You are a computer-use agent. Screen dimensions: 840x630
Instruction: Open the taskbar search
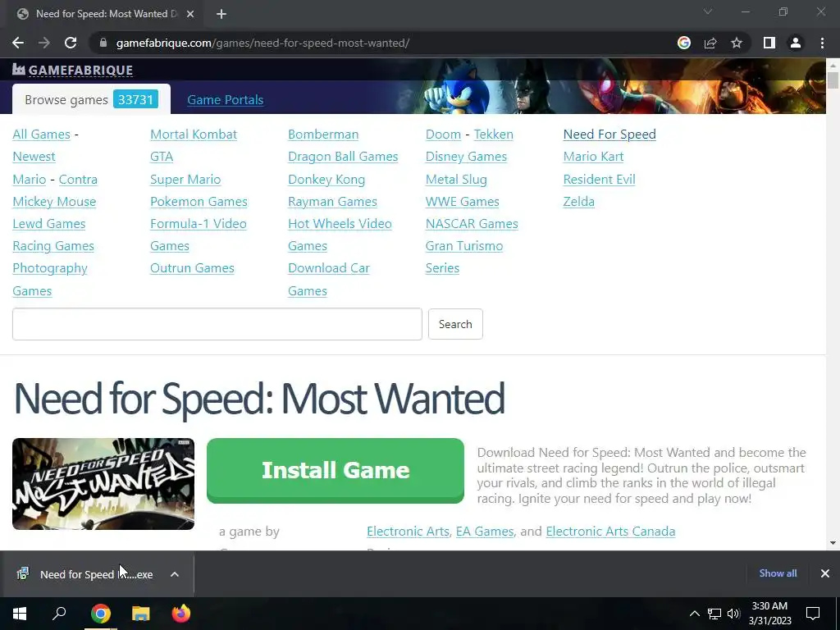pyautogui.click(x=59, y=614)
